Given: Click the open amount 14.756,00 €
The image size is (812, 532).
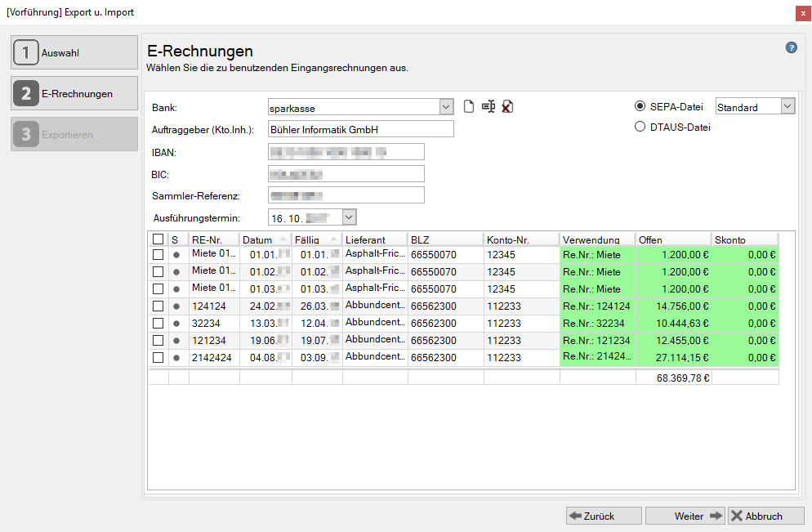Looking at the screenshot, I should pyautogui.click(x=674, y=306).
